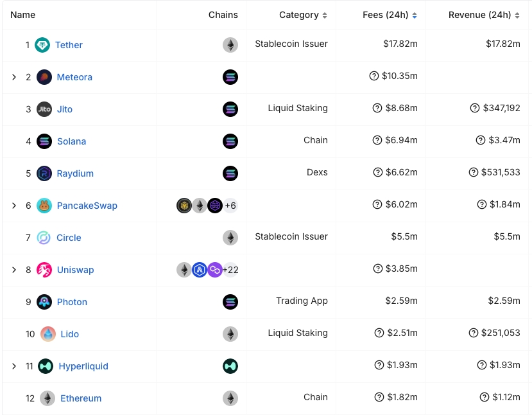
Task: Click Photon's Trading App category cell
Action: (x=302, y=301)
